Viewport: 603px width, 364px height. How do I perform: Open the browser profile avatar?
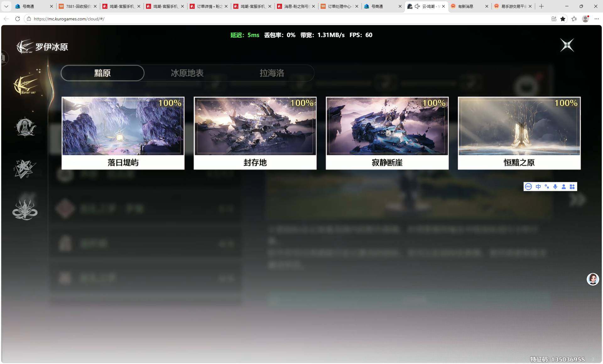click(x=585, y=19)
